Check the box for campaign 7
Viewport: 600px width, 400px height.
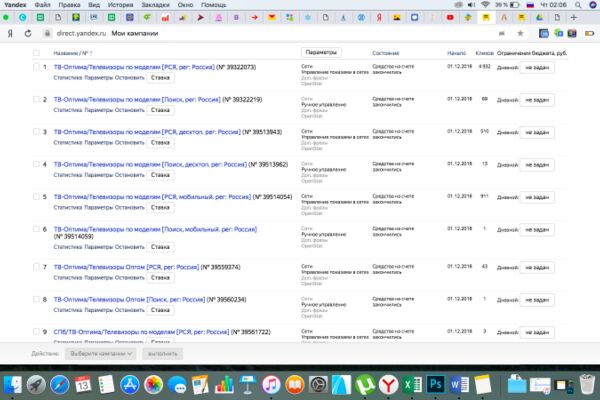(x=36, y=267)
